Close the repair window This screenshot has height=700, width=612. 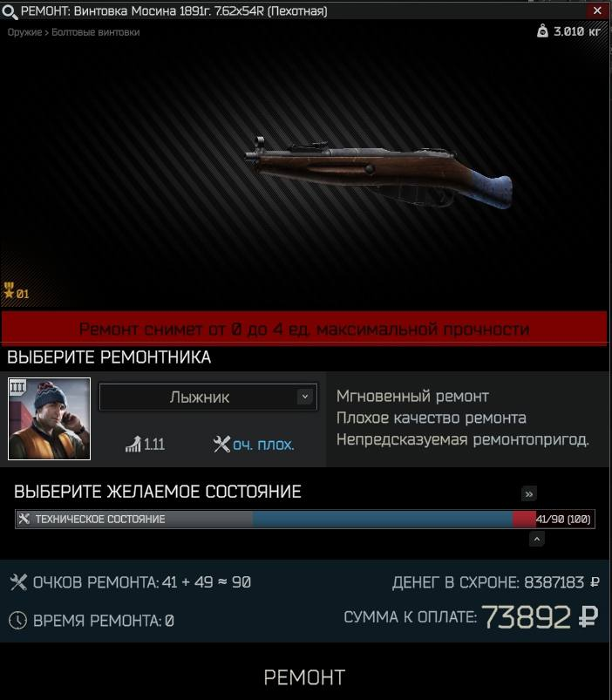tap(597, 10)
